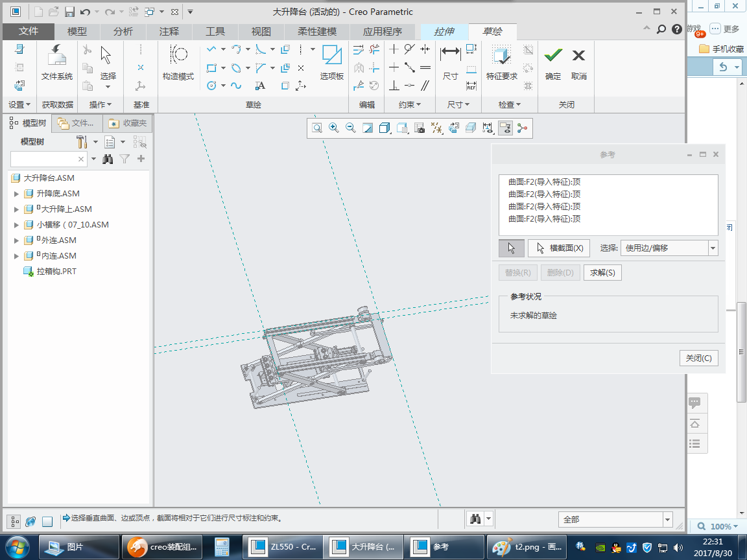Click the Refit view icon
The width and height of the screenshot is (747, 560).
pos(317,128)
